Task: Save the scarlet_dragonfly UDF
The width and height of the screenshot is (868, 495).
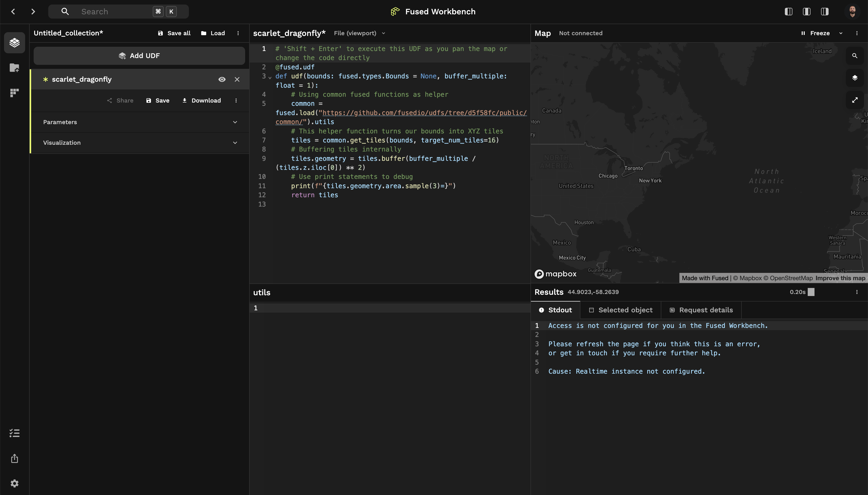Action: click(158, 100)
